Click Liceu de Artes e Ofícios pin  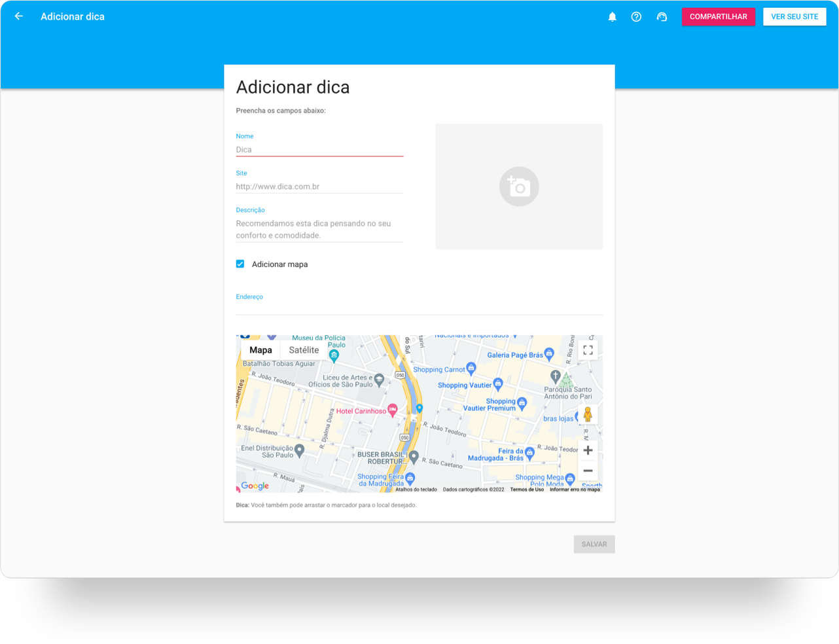[379, 379]
